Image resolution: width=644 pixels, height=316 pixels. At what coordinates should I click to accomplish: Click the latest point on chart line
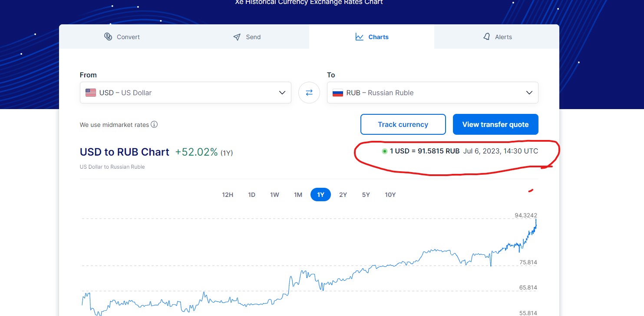536,220
